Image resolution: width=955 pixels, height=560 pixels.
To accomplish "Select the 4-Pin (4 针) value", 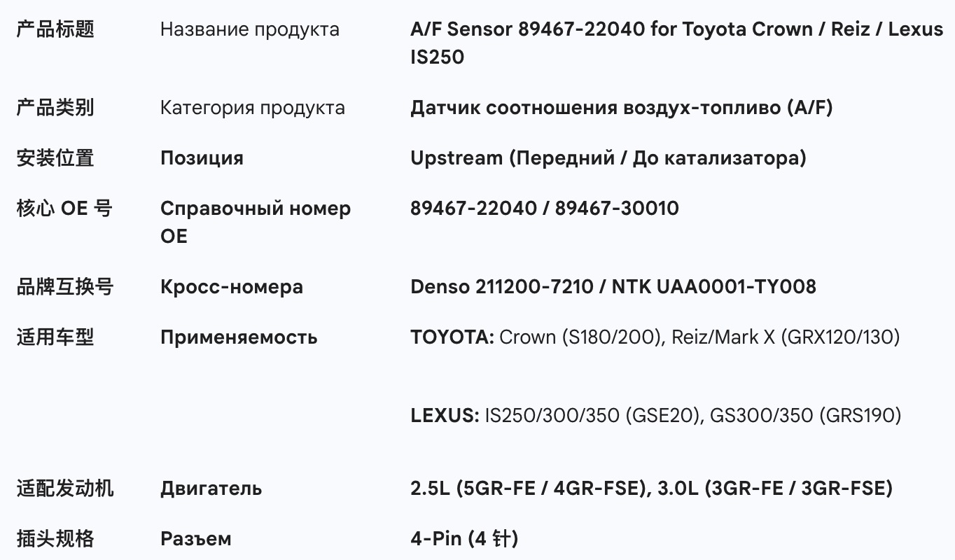I will [464, 539].
